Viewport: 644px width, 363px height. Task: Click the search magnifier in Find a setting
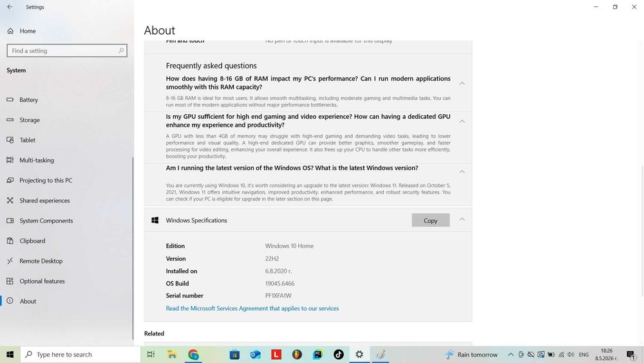pyautogui.click(x=121, y=50)
